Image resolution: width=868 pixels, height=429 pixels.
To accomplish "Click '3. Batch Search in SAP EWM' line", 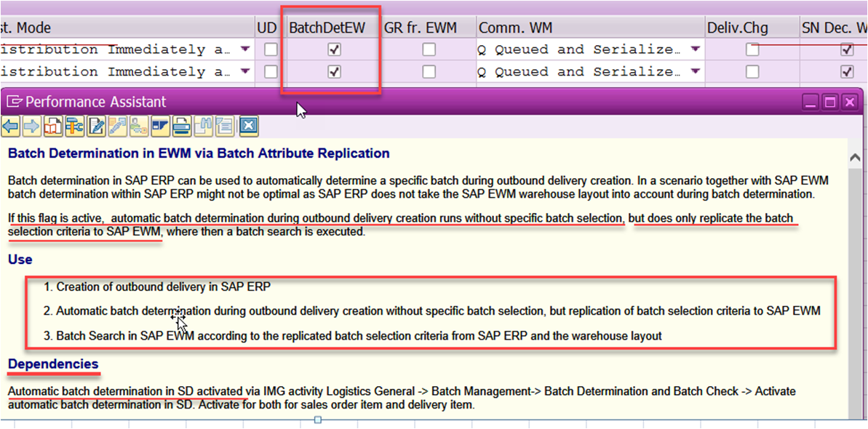I will pos(353,335).
